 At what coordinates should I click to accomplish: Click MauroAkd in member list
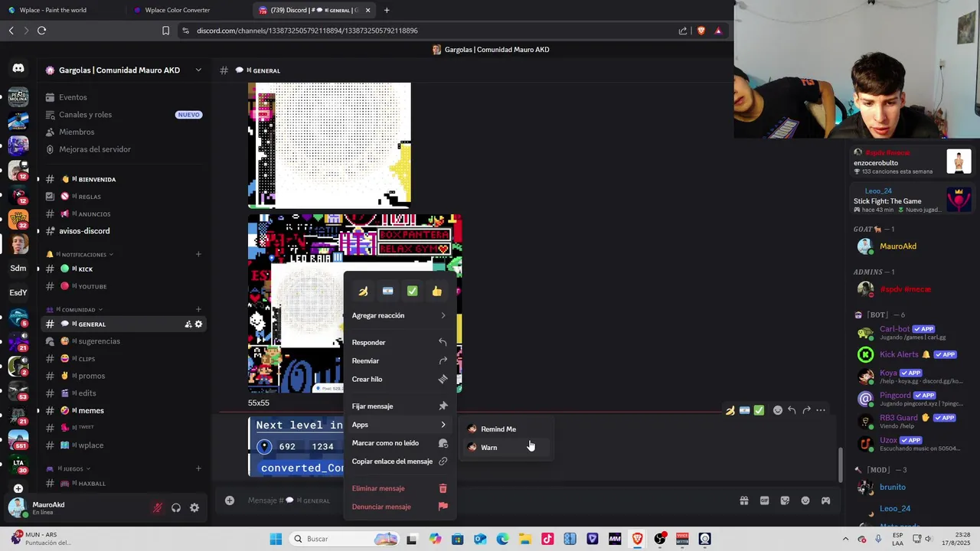(x=911, y=246)
